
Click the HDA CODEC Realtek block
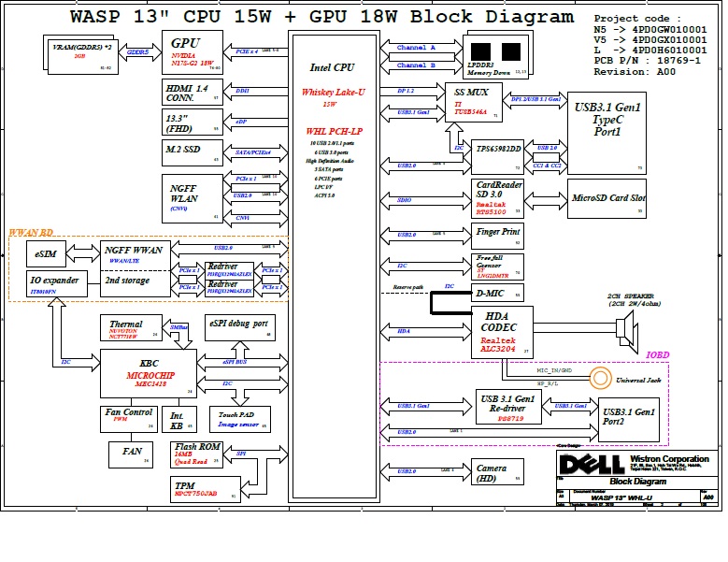502,332
